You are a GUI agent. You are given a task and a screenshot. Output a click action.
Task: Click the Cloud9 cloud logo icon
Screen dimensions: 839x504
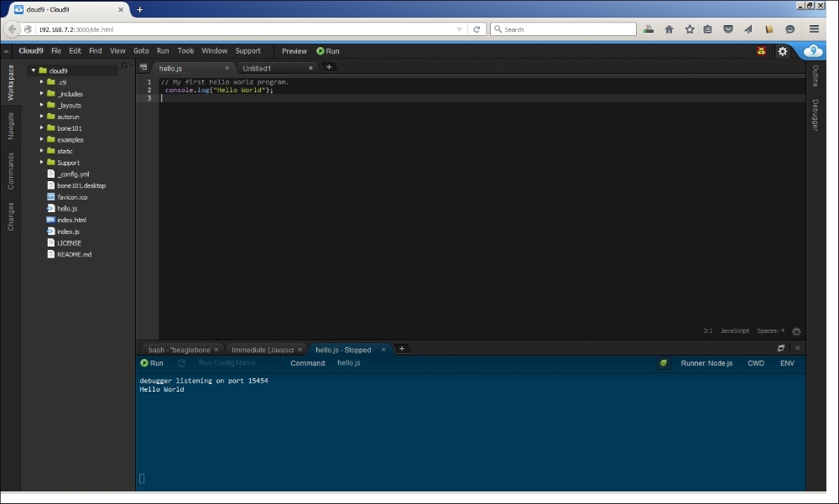[813, 51]
